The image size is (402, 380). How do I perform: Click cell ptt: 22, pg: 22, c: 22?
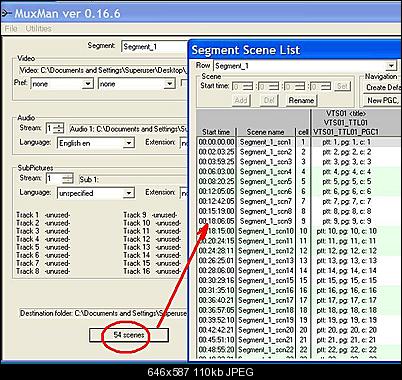click(346, 350)
